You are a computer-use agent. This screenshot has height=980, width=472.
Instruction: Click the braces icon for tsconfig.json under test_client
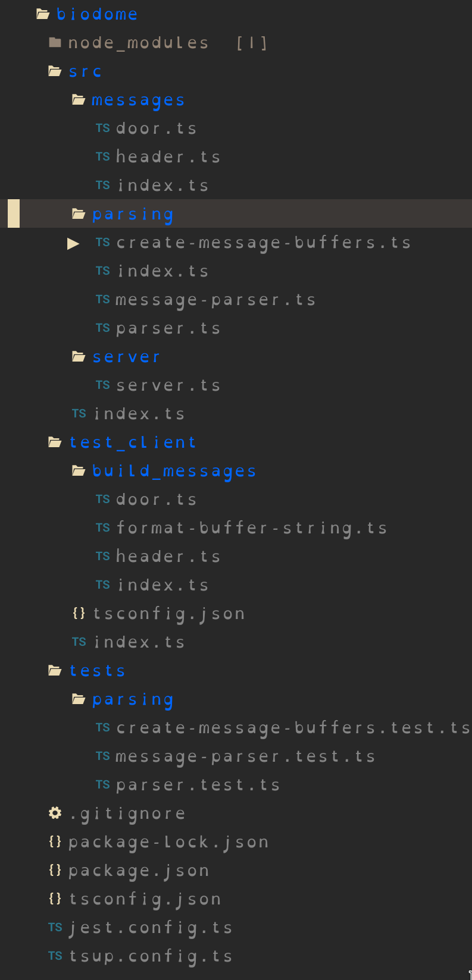coord(79,612)
